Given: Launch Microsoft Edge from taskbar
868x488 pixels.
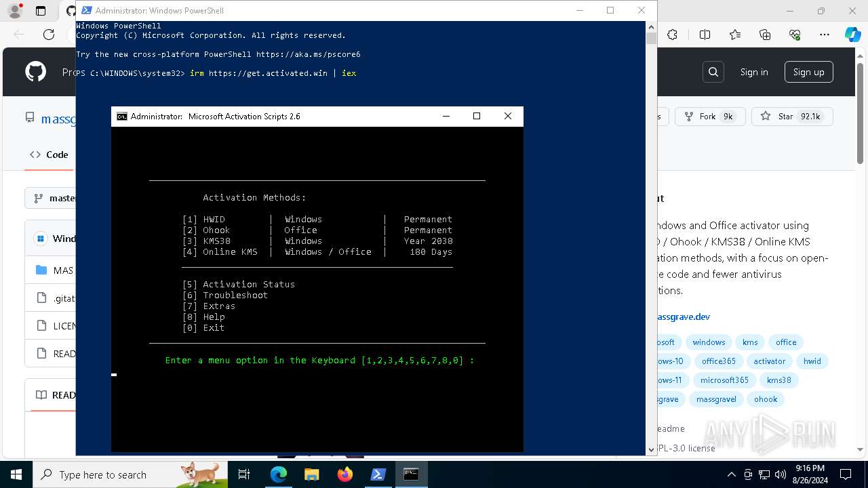Looking at the screenshot, I should (x=279, y=474).
